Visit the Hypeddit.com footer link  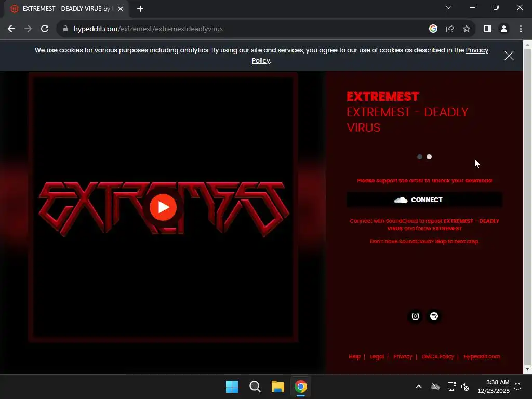click(x=482, y=356)
